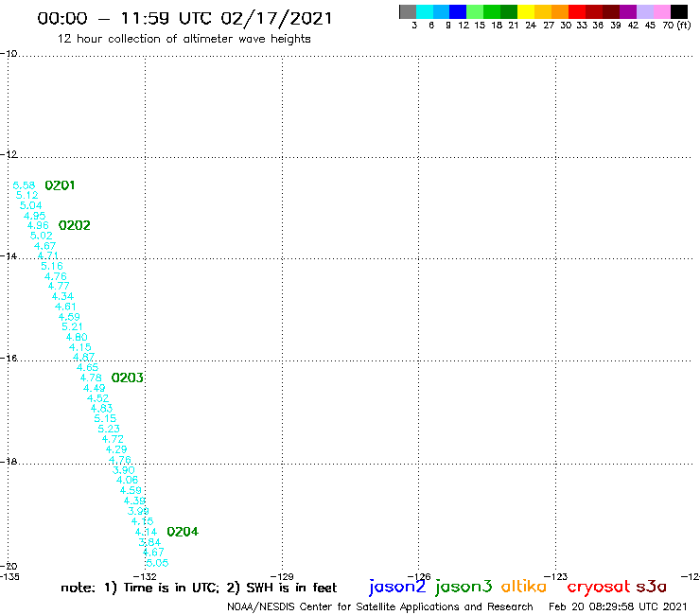Select the 3.84 reading
Image resolution: width=700 pixels, height=615 pixels.
coord(149,542)
